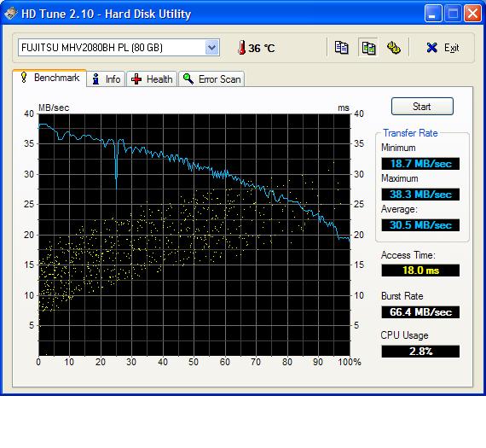Click the Error Scan magnifier icon
Viewport: 486px width, 448px height.
tap(188, 79)
